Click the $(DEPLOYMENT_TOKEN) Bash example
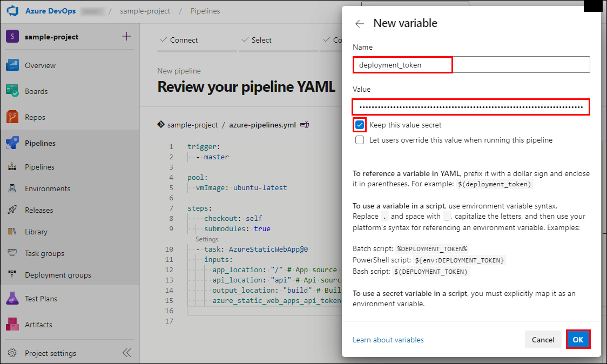Image resolution: width=607 pixels, height=364 pixels. [431, 272]
